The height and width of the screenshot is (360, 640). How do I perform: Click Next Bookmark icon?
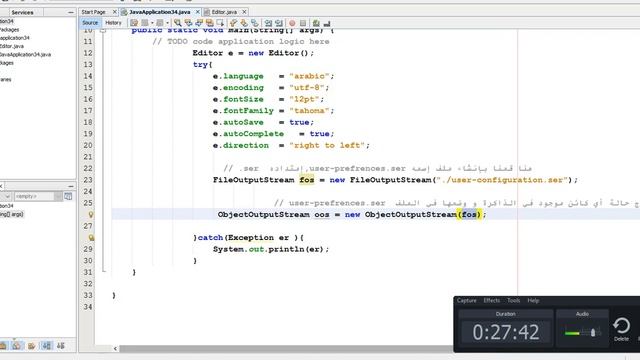click(x=244, y=23)
